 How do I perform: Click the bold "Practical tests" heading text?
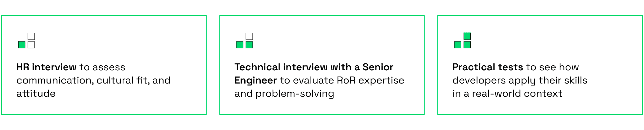coord(487,67)
